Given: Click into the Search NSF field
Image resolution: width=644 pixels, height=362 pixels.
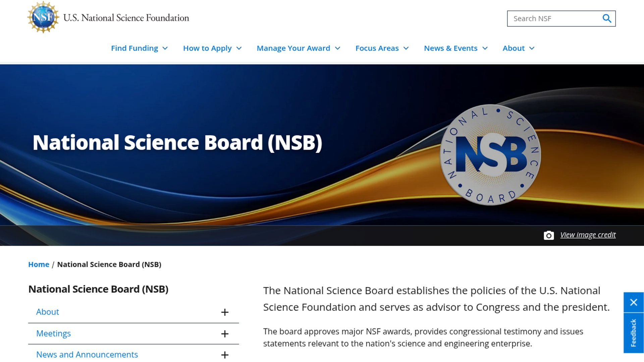Looking at the screenshot, I should click(x=553, y=18).
